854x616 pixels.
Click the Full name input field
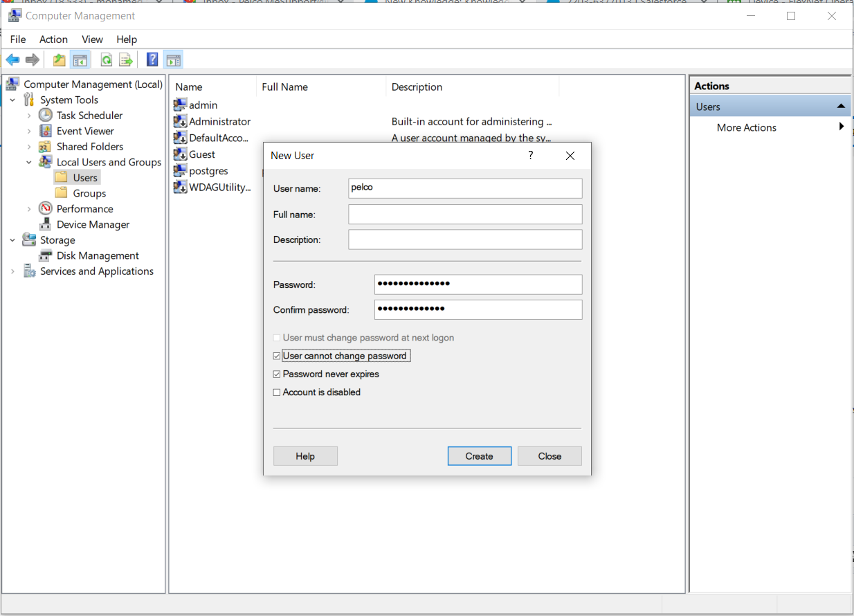[465, 215]
